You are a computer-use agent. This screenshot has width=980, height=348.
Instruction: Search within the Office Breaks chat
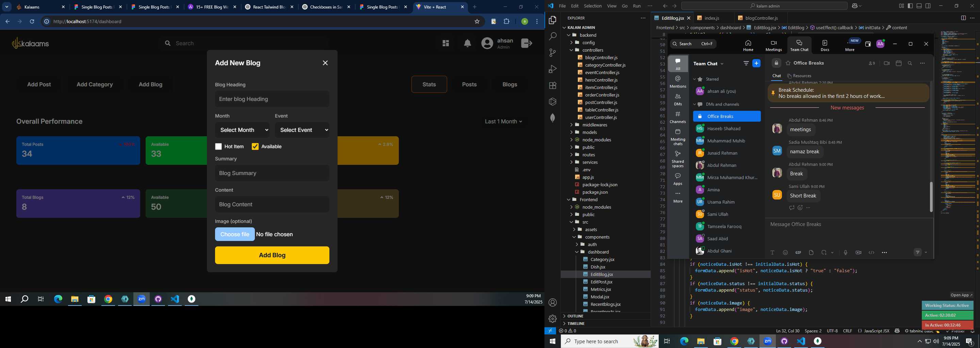click(910, 64)
